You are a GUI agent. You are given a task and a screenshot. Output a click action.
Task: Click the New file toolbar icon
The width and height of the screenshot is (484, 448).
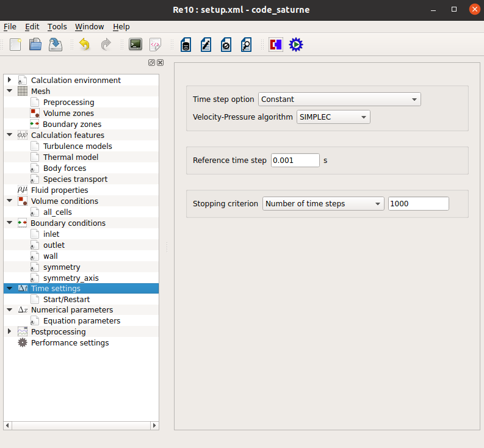(15, 45)
